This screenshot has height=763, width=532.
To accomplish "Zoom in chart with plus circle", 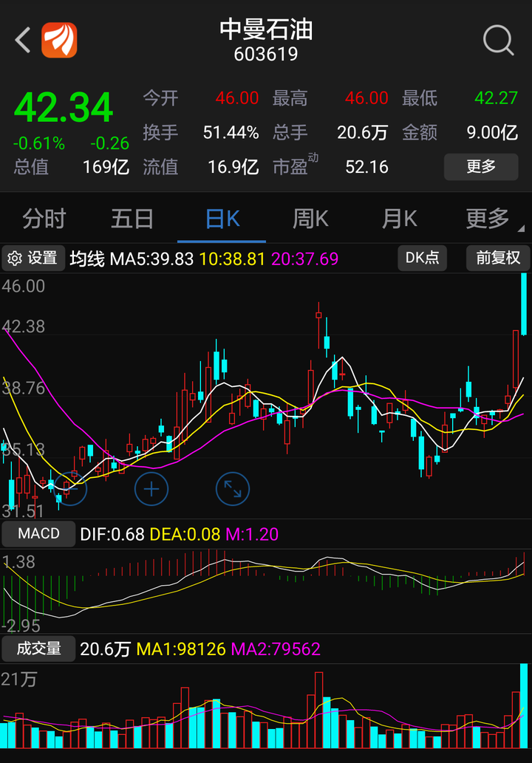I will [151, 488].
